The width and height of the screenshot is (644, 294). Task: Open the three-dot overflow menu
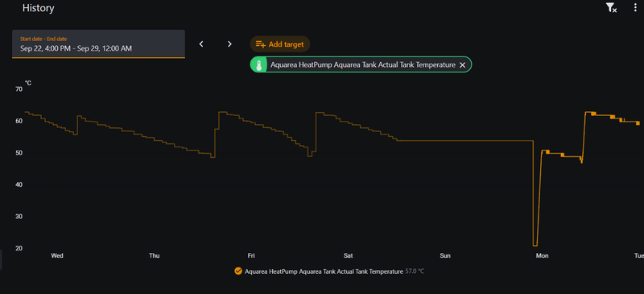tap(635, 8)
